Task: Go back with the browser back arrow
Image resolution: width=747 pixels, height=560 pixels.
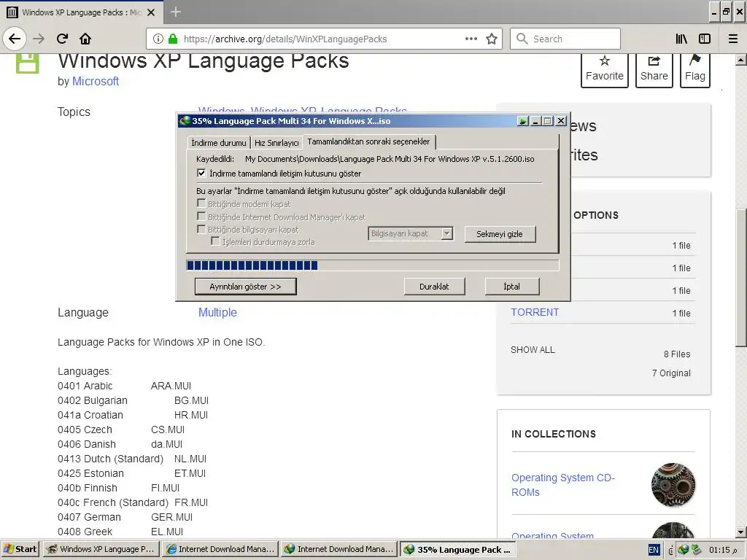Action: click(x=15, y=39)
